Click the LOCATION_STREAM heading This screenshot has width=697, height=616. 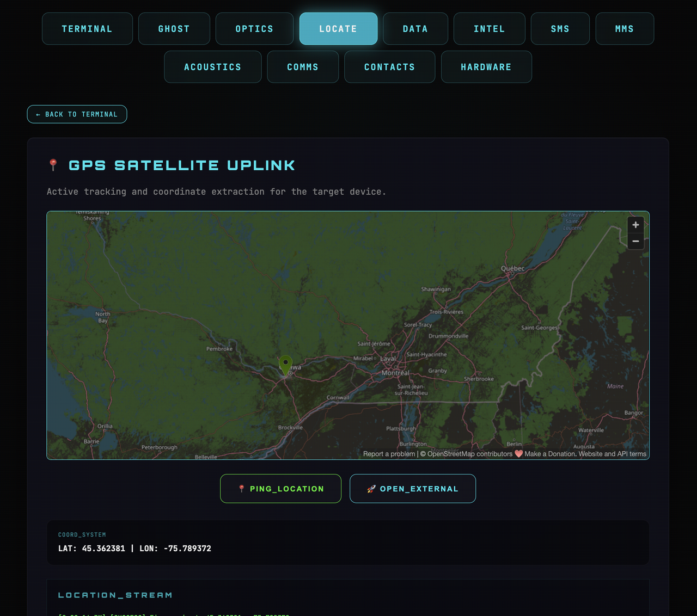(115, 595)
